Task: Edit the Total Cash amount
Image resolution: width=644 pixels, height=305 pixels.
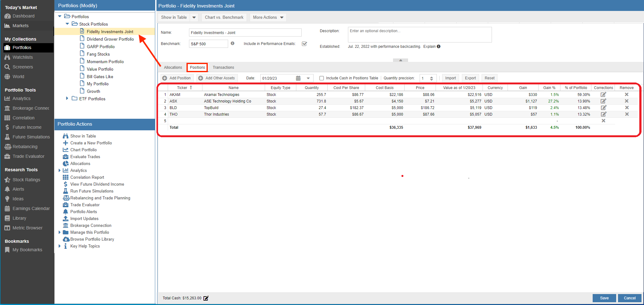Action: pyautogui.click(x=206, y=298)
